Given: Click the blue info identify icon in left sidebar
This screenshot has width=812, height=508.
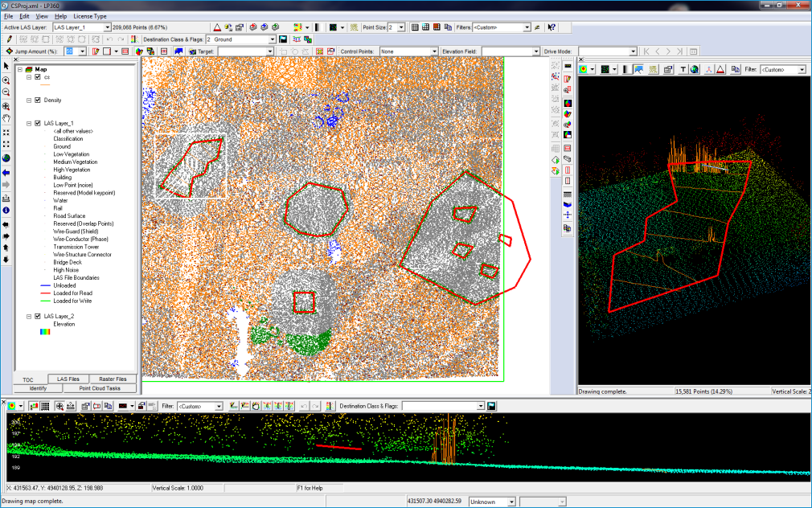Looking at the screenshot, I should click(x=6, y=211).
